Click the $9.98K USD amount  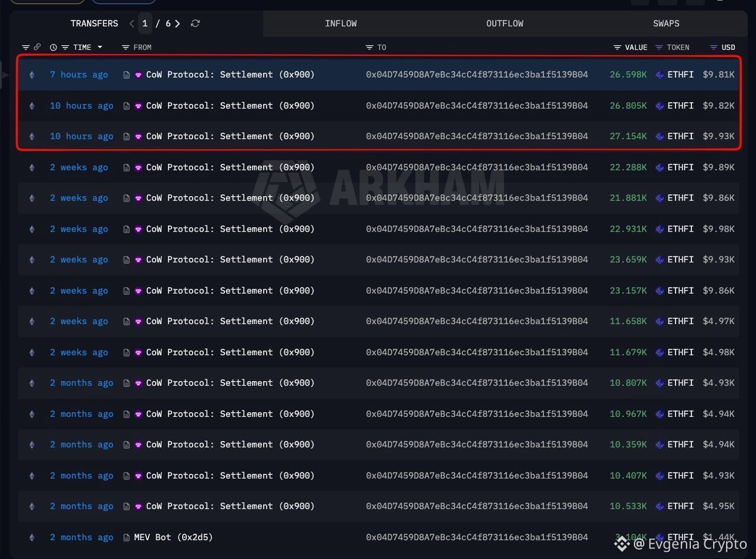click(x=718, y=229)
